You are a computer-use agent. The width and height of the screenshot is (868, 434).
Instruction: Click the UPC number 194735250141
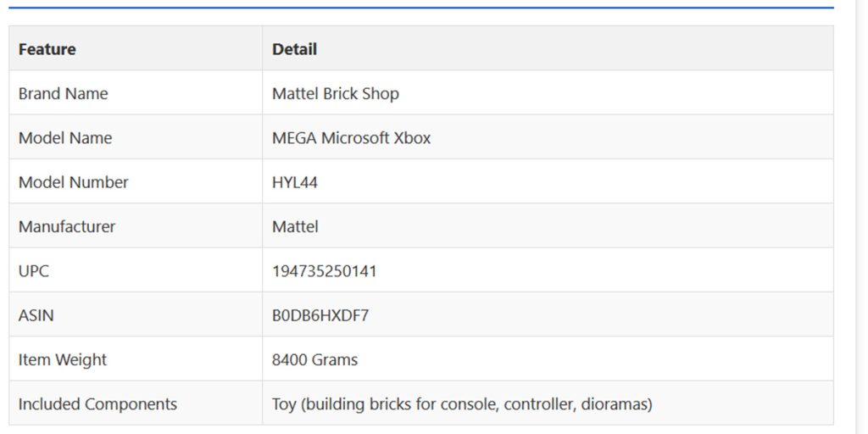click(324, 270)
